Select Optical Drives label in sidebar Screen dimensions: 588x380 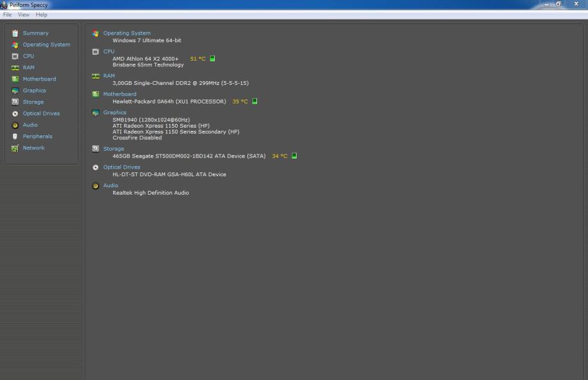point(42,113)
